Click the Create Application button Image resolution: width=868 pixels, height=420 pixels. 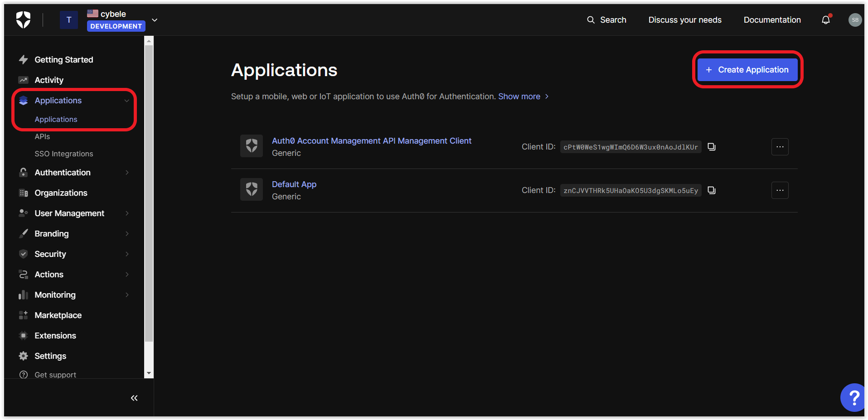click(x=747, y=70)
